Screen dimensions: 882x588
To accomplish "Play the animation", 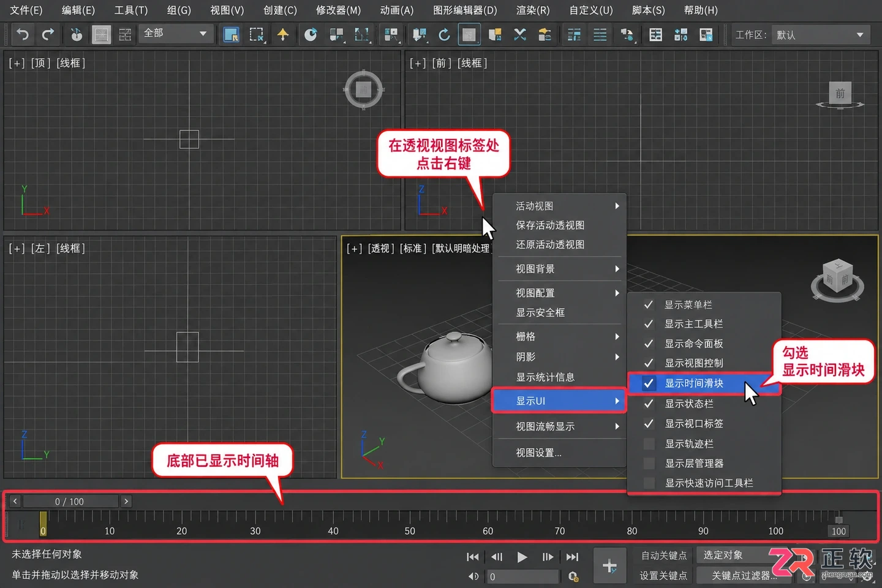I will [522, 557].
